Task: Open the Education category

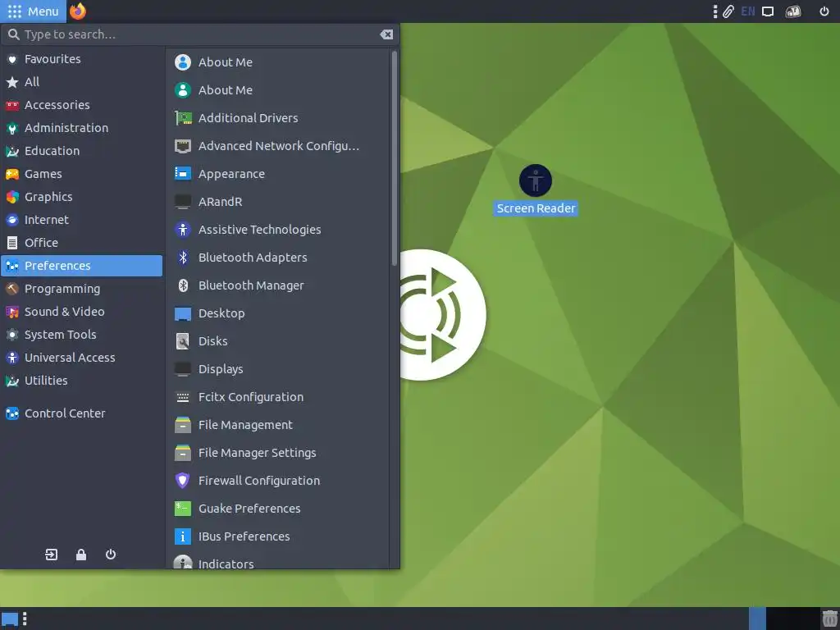Action: pyautogui.click(x=82, y=151)
